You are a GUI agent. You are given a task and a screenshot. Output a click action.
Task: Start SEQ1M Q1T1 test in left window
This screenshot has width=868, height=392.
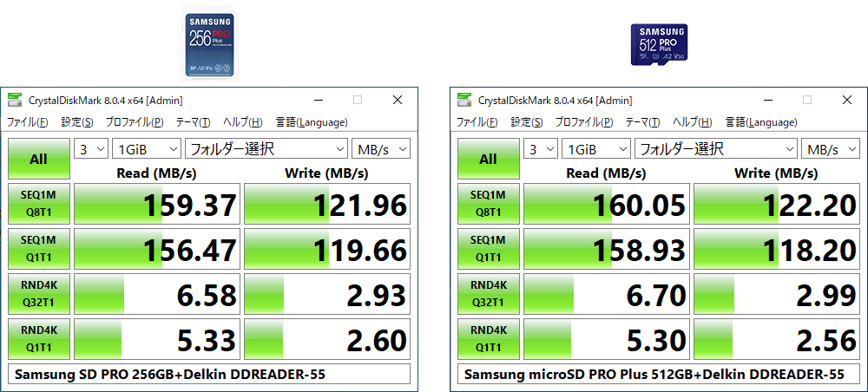click(x=39, y=248)
